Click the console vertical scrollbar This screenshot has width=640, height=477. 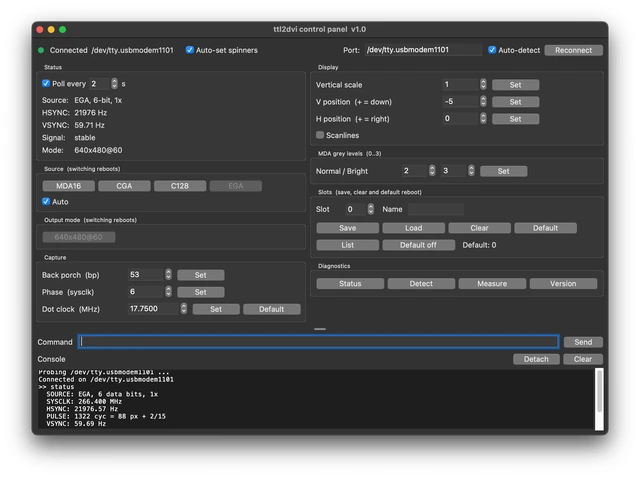[599, 399]
